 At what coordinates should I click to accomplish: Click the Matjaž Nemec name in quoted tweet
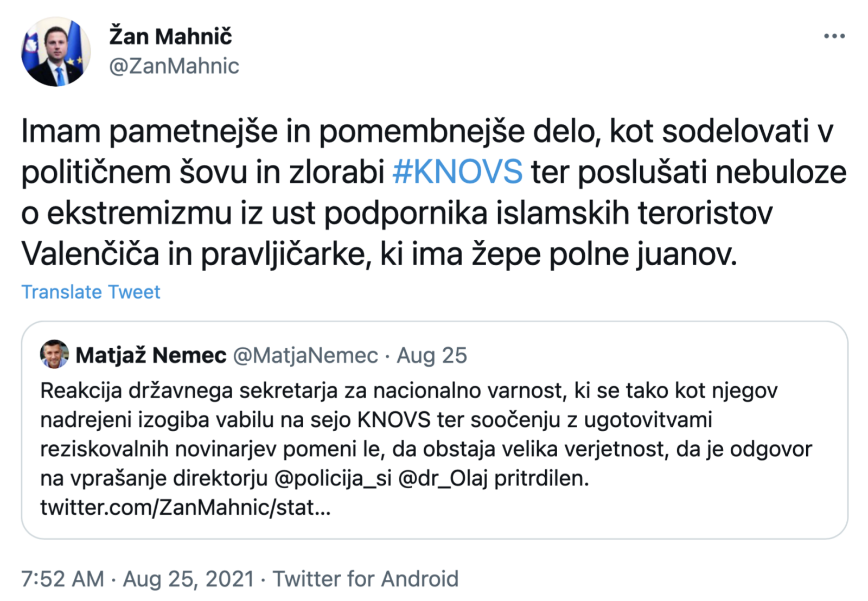click(151, 355)
